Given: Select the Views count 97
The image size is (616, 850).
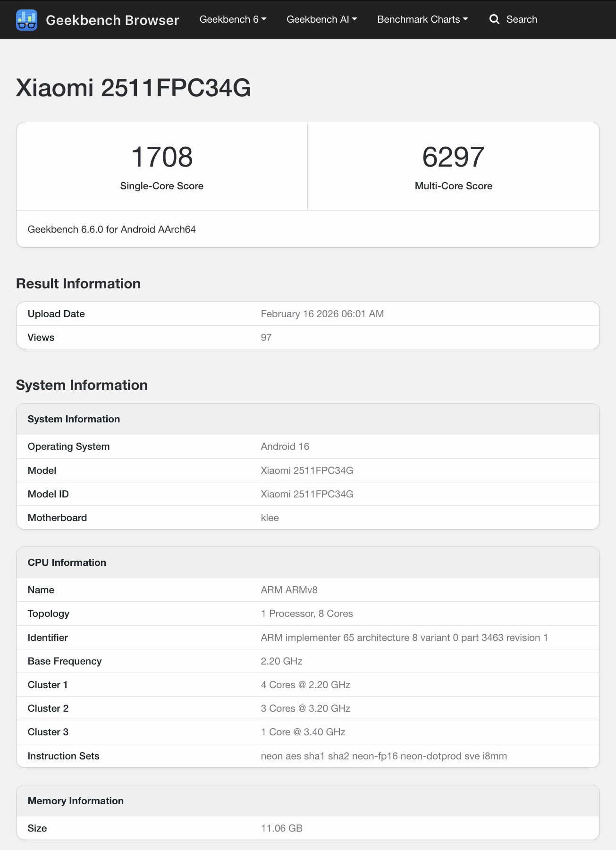Looking at the screenshot, I should [266, 337].
